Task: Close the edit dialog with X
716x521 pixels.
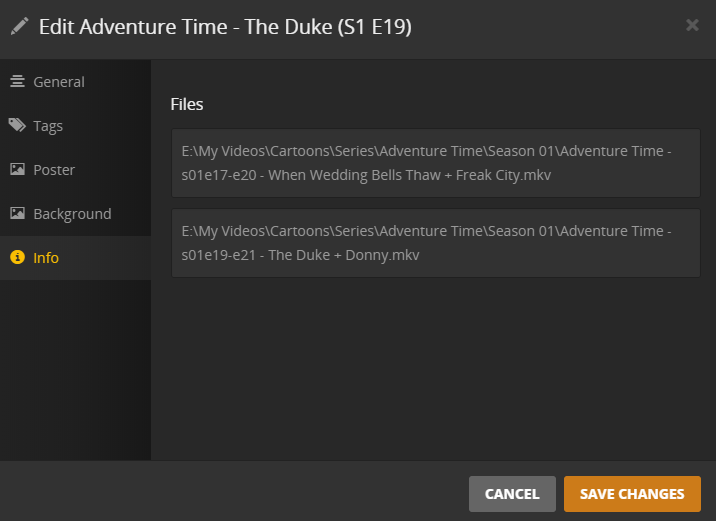Action: [x=692, y=25]
